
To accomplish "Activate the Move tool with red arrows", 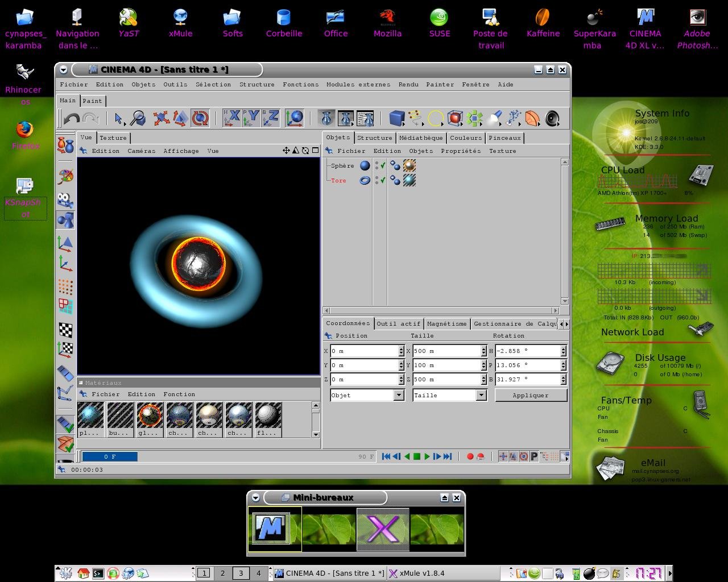I will (162, 118).
